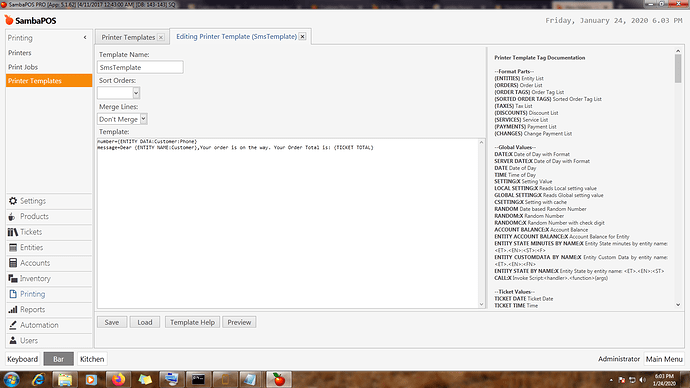Open Inventory via its icon
Viewport: 690px width, 388px height.
click(13, 278)
